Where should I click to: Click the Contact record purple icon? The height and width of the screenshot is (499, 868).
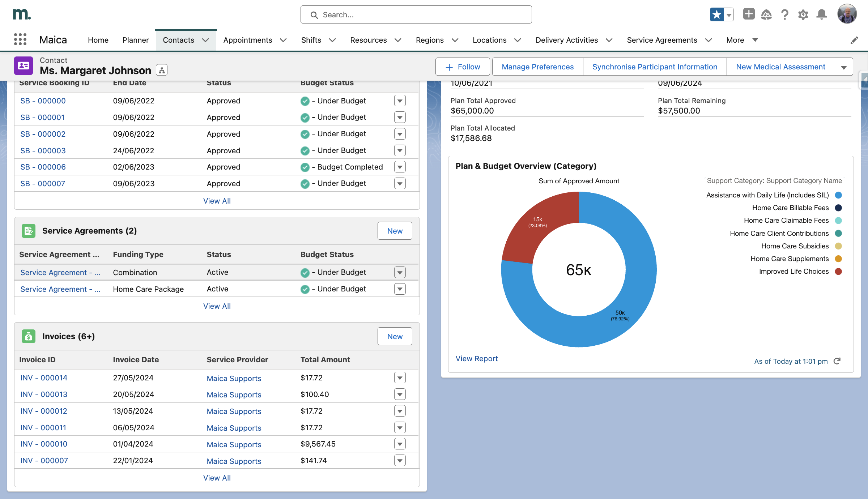click(x=24, y=65)
